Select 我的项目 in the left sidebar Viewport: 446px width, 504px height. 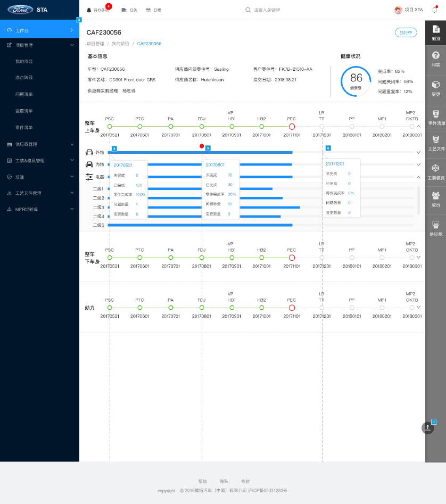[x=24, y=61]
